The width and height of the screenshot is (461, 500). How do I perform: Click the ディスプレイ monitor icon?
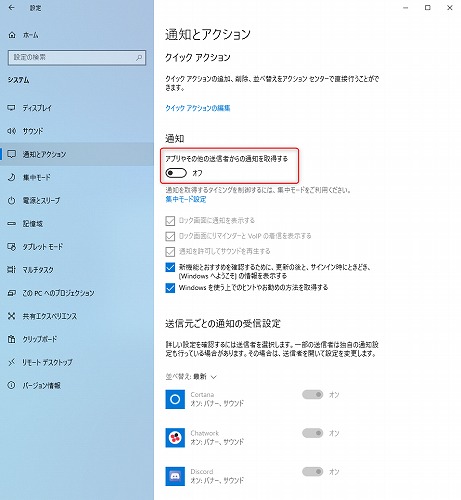[11, 108]
